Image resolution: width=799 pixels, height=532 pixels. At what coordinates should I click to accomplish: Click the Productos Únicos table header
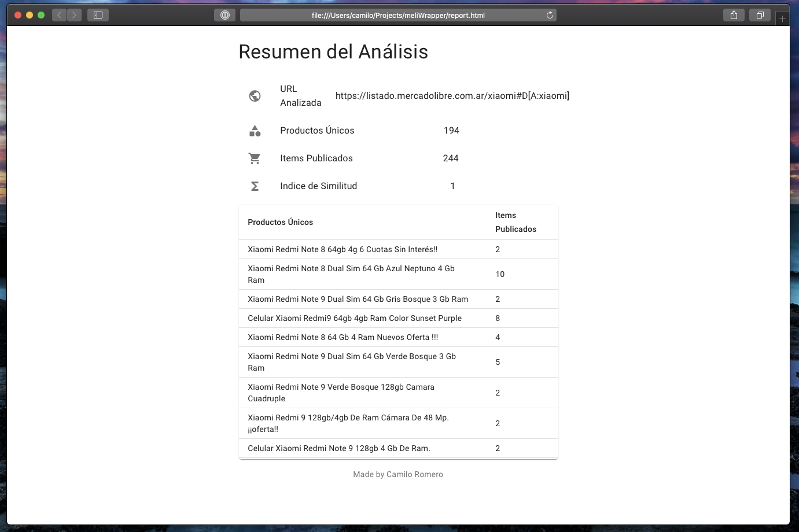(x=281, y=222)
